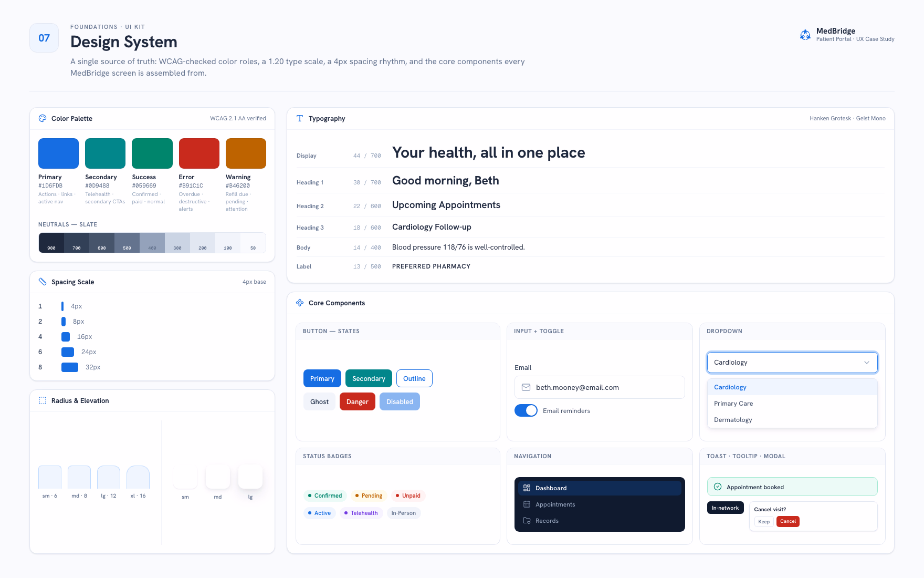Click the Typography T icon

[300, 118]
